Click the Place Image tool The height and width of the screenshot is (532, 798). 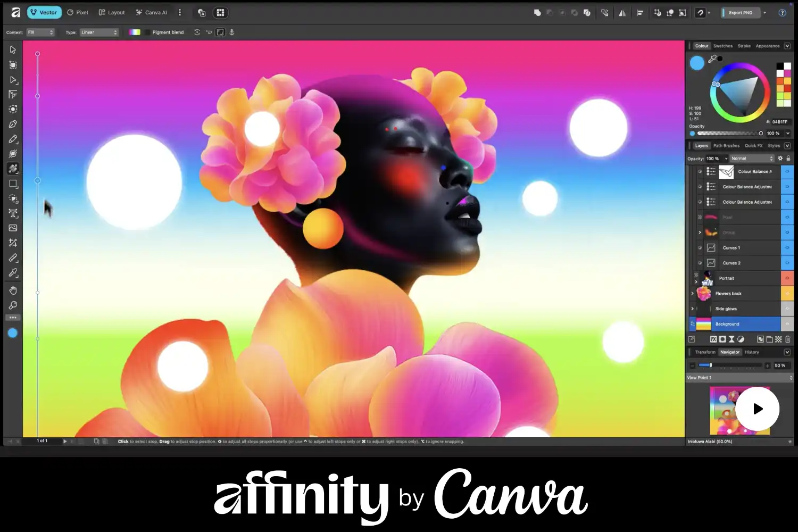point(13,228)
